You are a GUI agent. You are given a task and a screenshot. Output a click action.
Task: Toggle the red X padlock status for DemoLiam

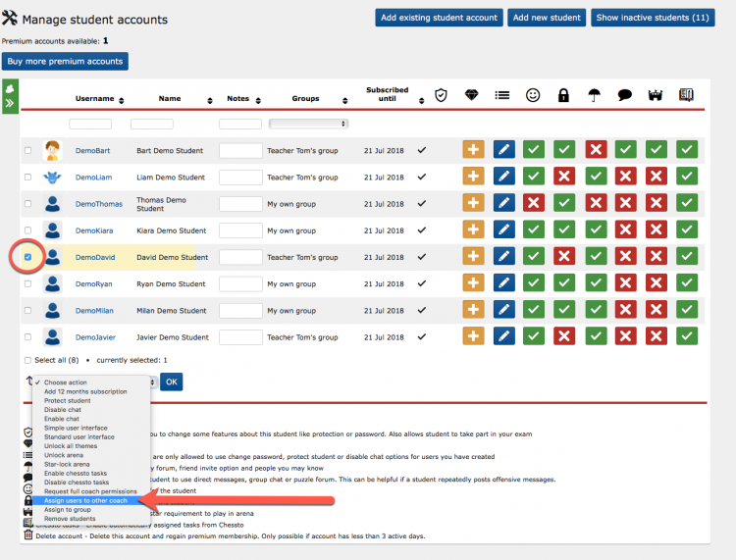pyautogui.click(x=563, y=177)
